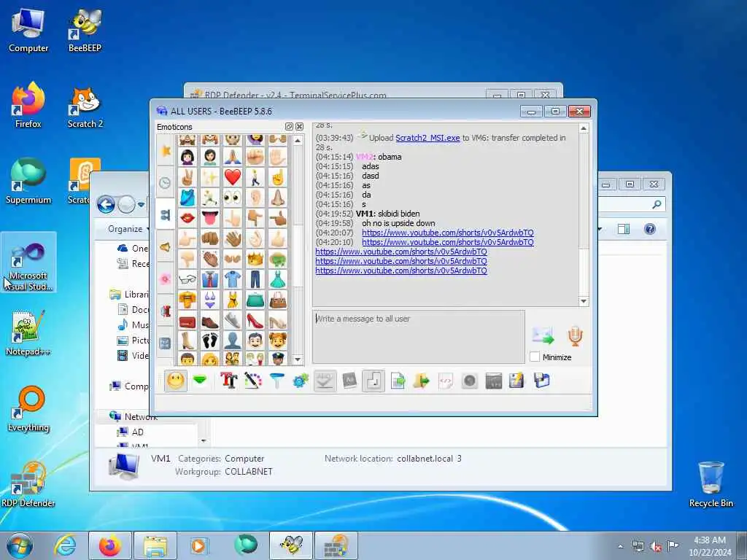
Task: Click the Explorer help question mark icon
Action: (x=650, y=229)
